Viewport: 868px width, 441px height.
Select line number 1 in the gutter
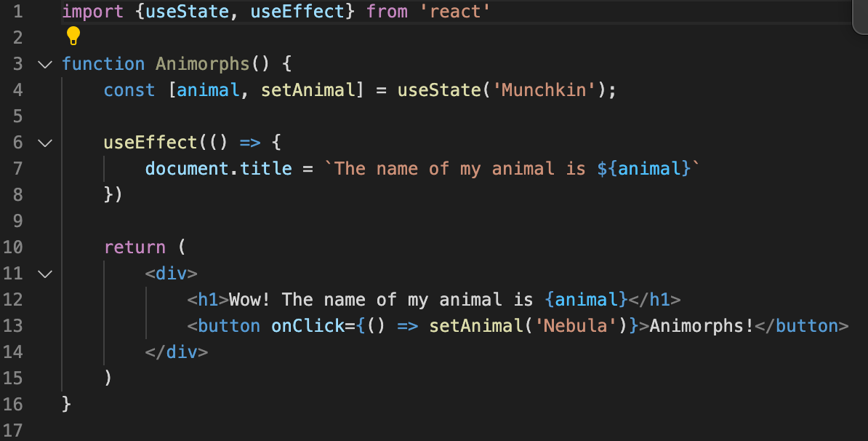point(17,12)
